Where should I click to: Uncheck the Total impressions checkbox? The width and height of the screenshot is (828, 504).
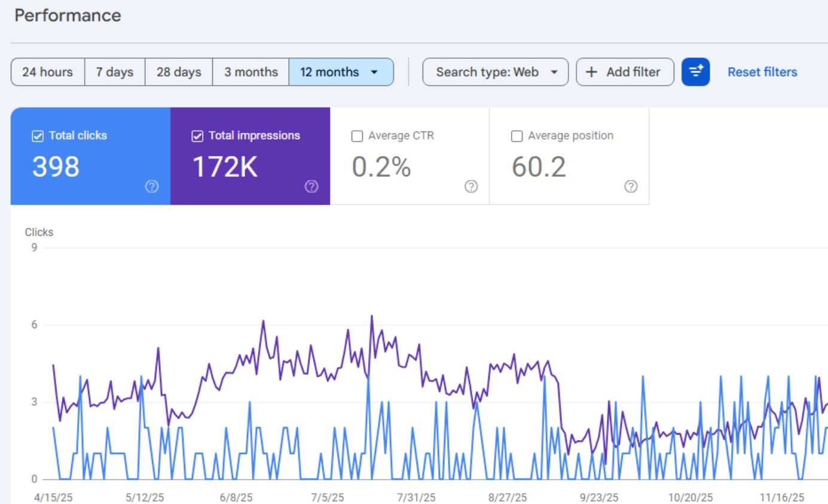coord(197,136)
